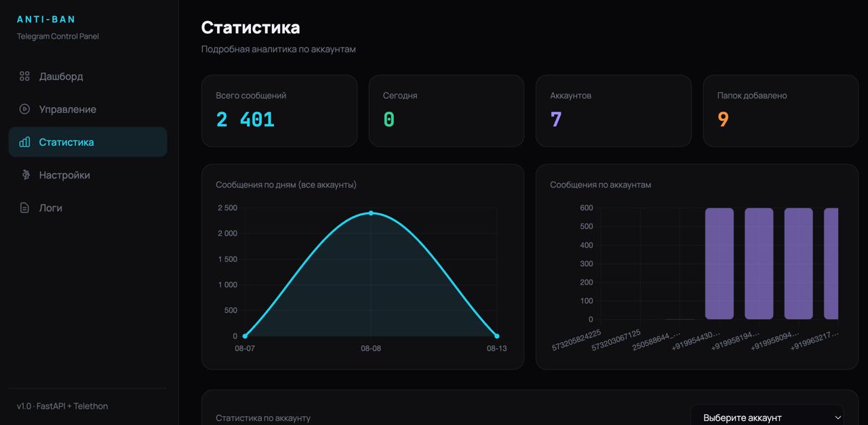Click the value 7 in Аккаунтов card

pyautogui.click(x=556, y=119)
